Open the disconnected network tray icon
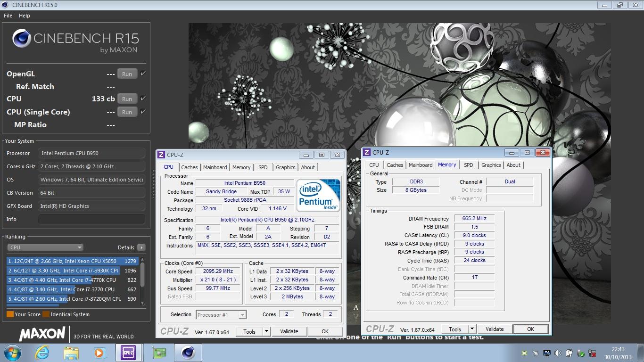 (593, 353)
